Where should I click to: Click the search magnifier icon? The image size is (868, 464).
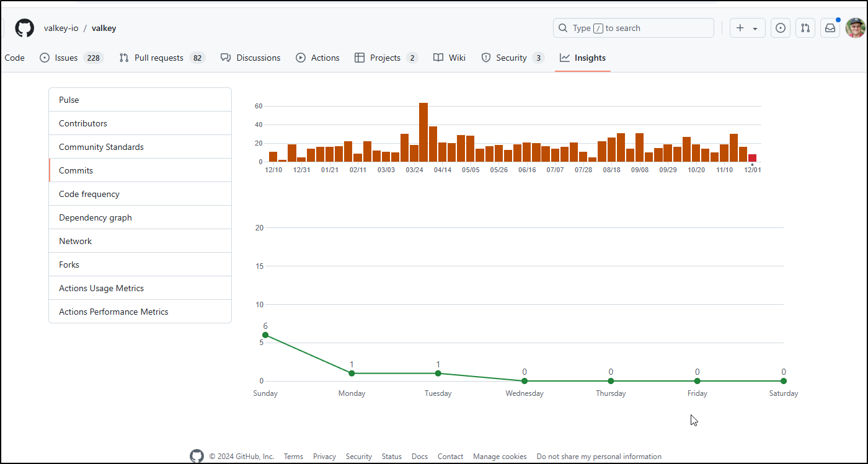pyautogui.click(x=563, y=28)
